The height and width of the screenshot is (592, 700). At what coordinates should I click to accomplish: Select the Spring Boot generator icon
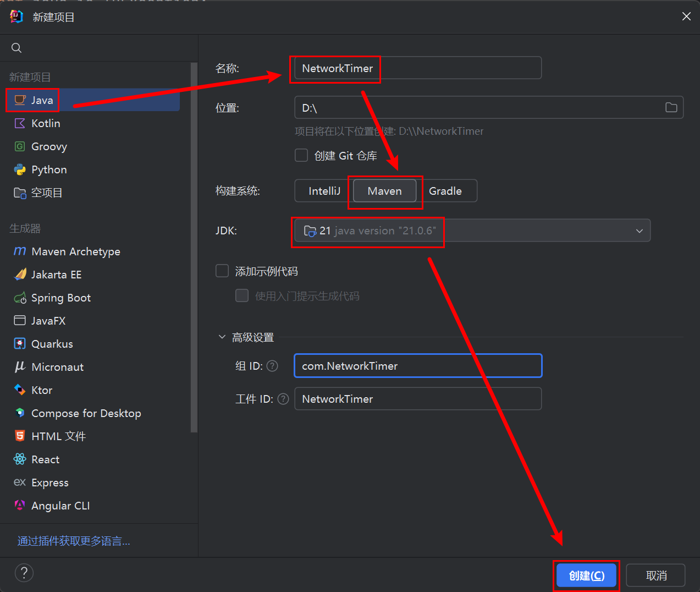click(20, 298)
